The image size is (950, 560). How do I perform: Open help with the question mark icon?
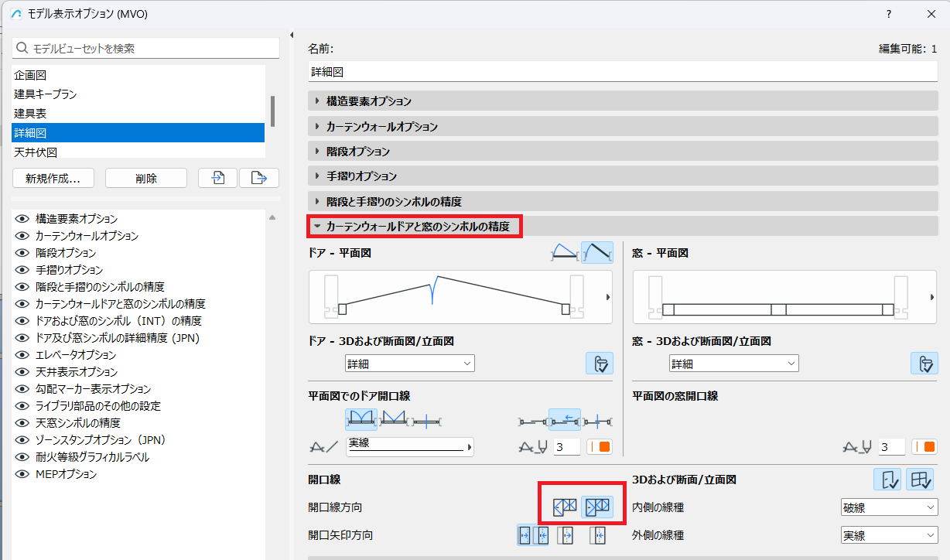[x=889, y=14]
